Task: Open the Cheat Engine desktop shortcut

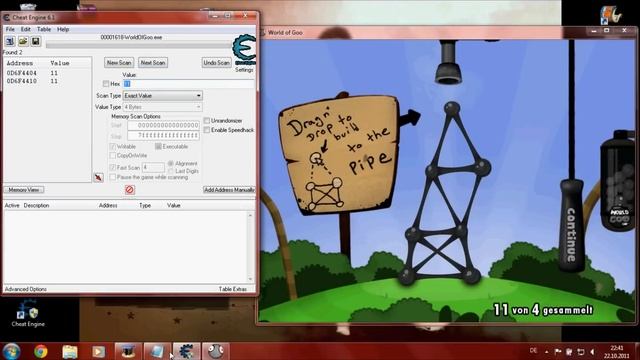Action: (x=28, y=314)
